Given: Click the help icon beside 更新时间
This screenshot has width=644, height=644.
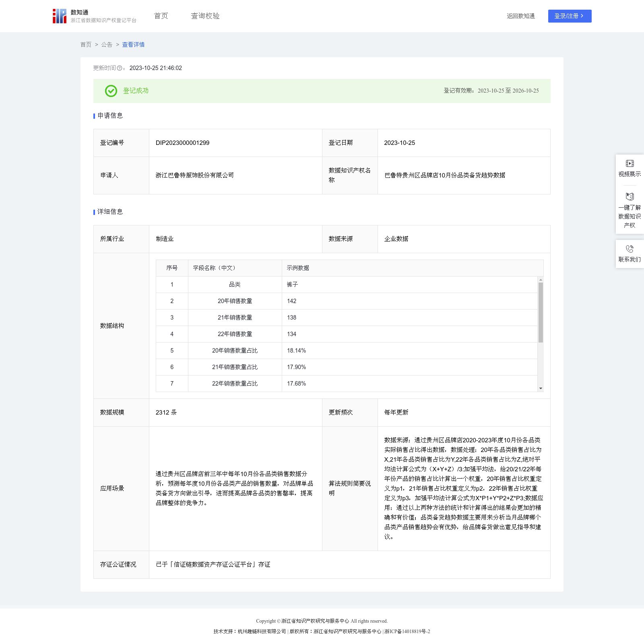Looking at the screenshot, I should tap(120, 68).
